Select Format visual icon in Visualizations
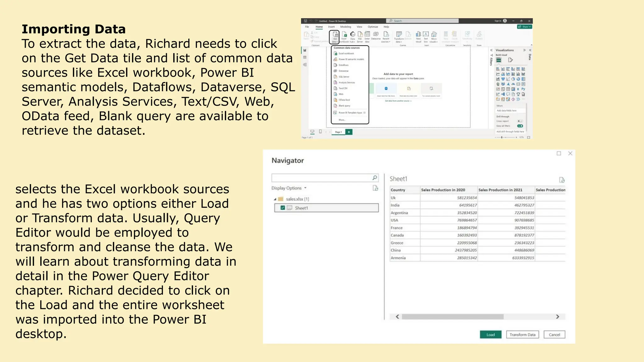This screenshot has height=362, width=644. coord(510,60)
